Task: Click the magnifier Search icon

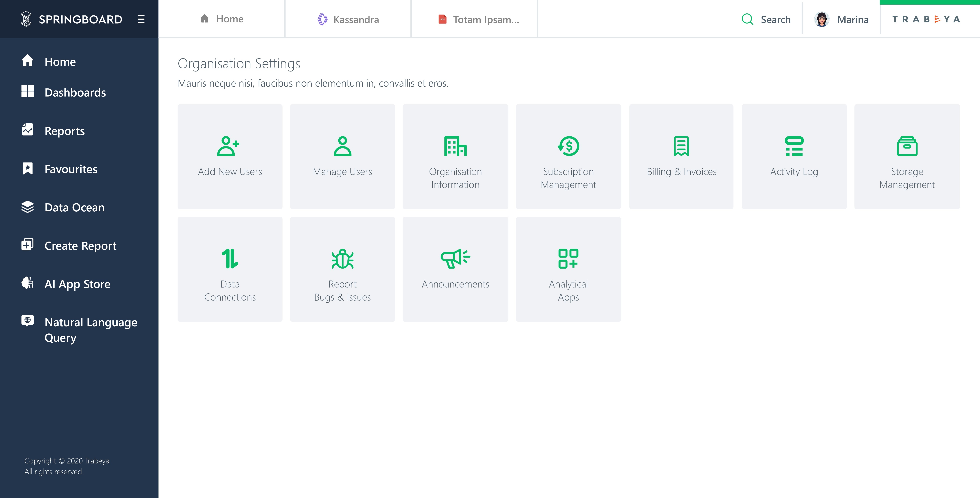Action: [748, 19]
